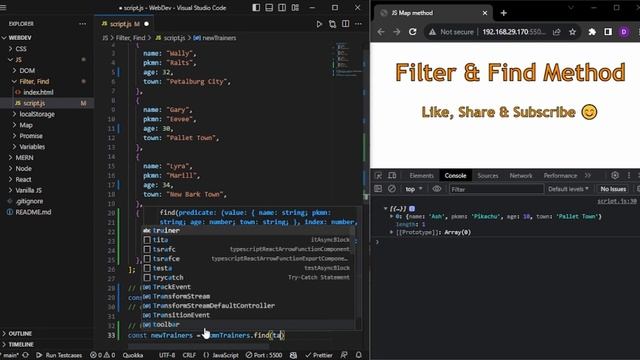Image resolution: width=640 pixels, height=360 pixels.
Task: Switch to DevTools Network tab
Action: click(521, 176)
